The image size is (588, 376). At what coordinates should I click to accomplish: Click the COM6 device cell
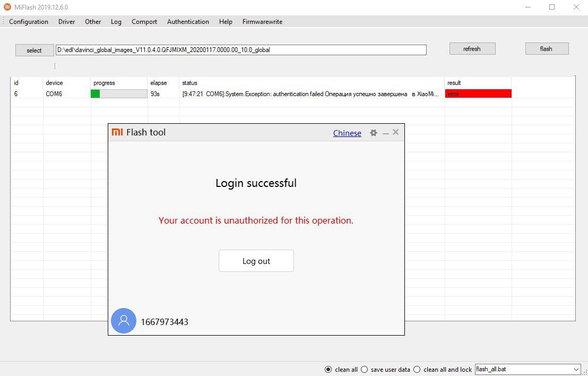click(x=54, y=94)
